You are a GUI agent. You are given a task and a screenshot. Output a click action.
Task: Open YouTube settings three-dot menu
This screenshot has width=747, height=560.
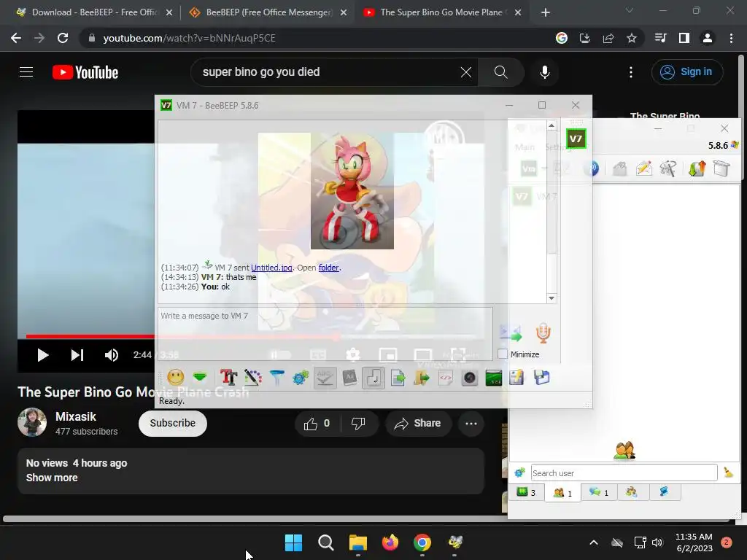pos(631,72)
